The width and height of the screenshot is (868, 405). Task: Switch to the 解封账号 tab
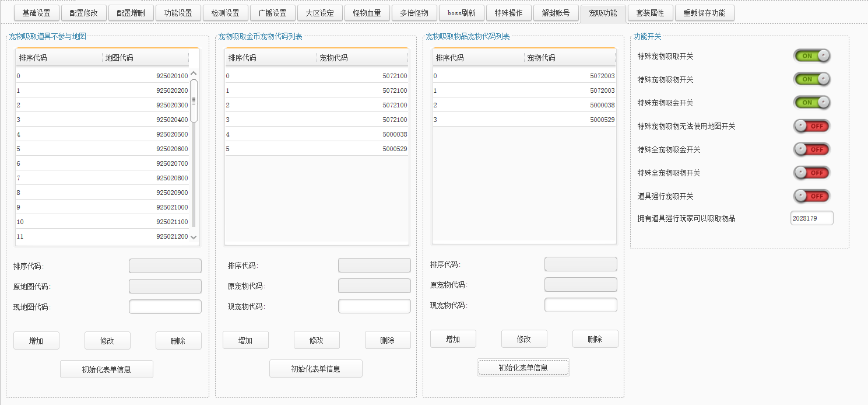556,13
